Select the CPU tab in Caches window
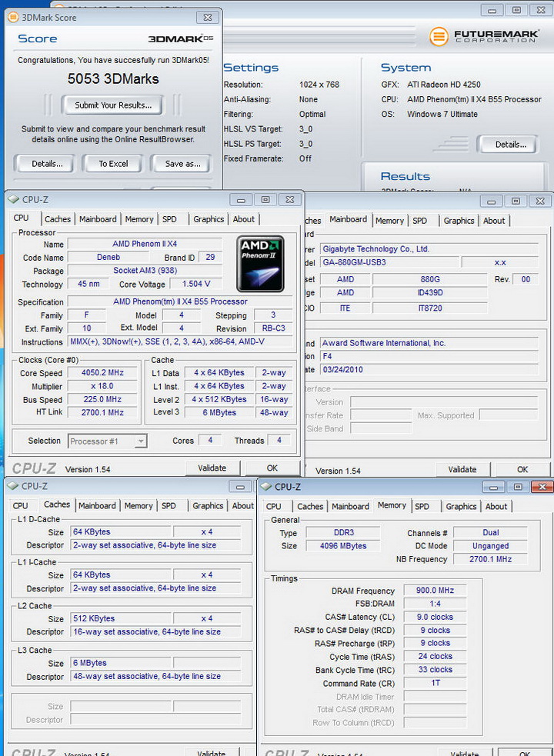This screenshot has height=756, width=554. 20,506
